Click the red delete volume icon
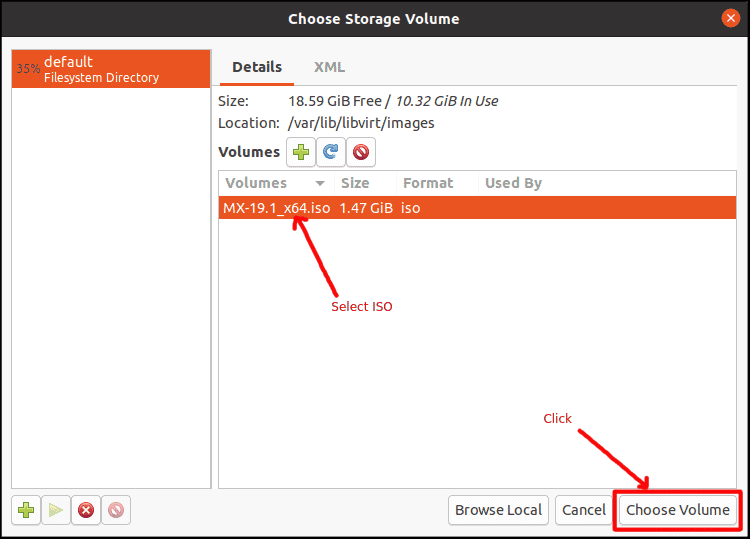The image size is (750, 539). (361, 152)
